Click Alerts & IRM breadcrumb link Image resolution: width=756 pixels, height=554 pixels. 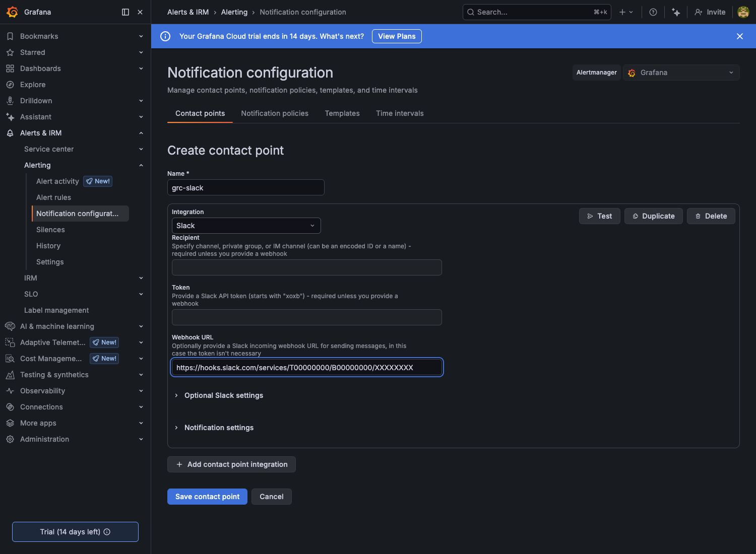coord(188,12)
